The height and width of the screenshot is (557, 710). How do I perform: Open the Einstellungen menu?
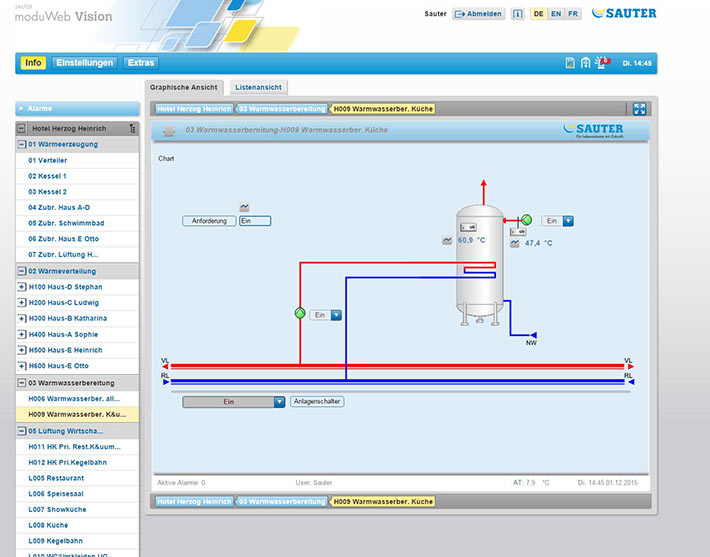tap(85, 63)
